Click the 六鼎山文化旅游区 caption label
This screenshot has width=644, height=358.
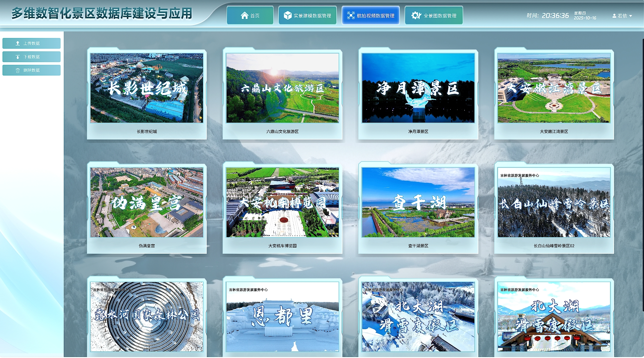click(282, 131)
